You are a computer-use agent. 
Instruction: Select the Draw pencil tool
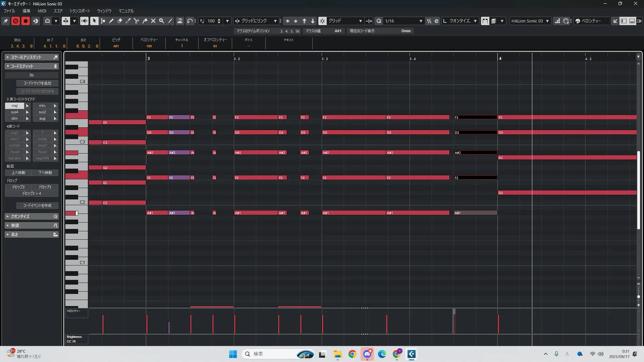[111, 21]
